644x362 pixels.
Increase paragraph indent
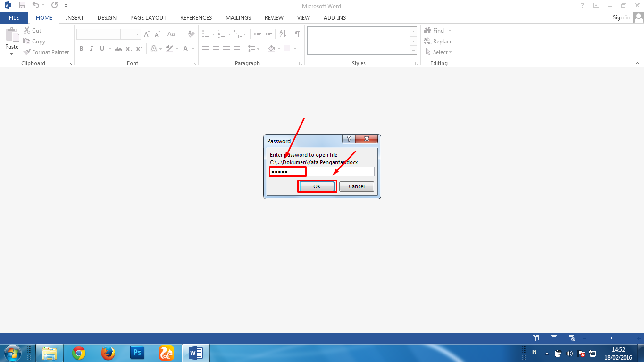coord(268,34)
